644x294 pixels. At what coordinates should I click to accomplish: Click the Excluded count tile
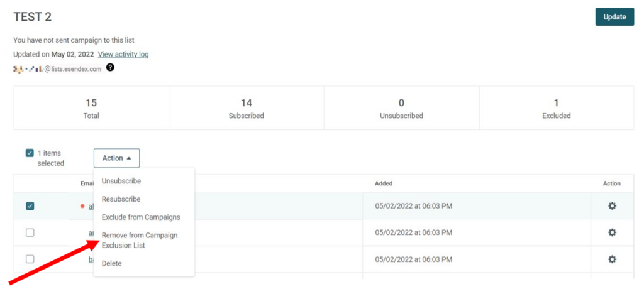(x=557, y=108)
